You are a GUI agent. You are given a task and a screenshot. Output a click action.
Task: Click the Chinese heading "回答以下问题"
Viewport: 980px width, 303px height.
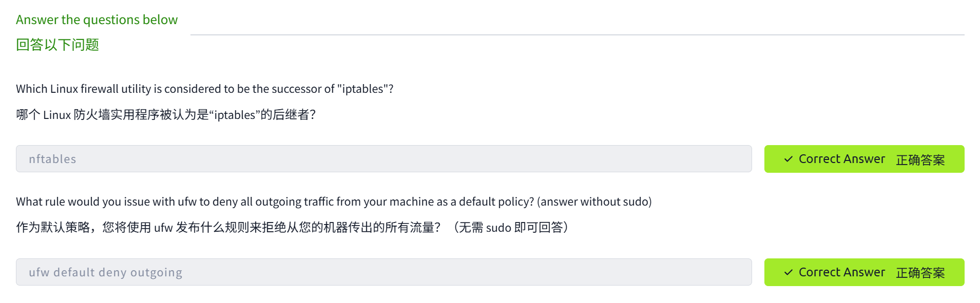click(57, 45)
